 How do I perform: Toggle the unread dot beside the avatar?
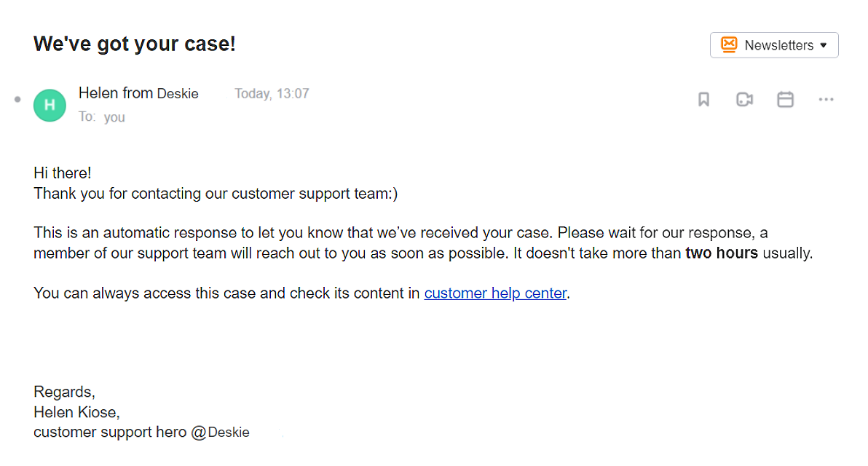tap(17, 100)
